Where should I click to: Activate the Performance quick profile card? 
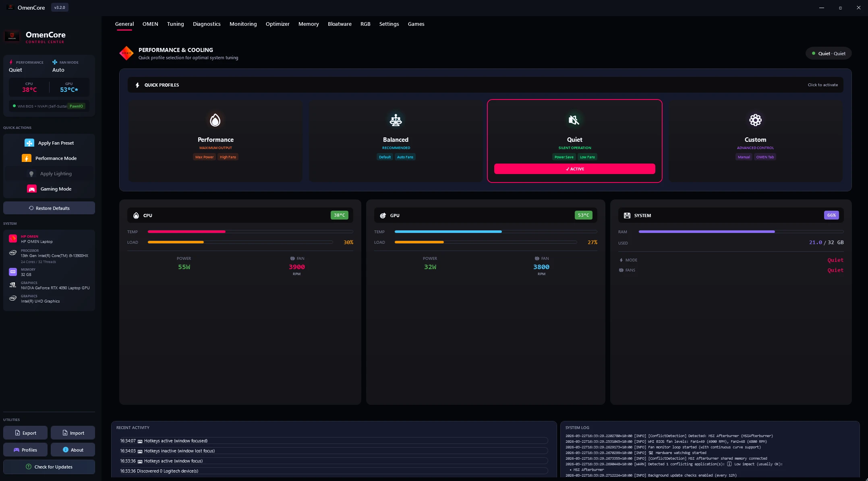click(x=215, y=141)
